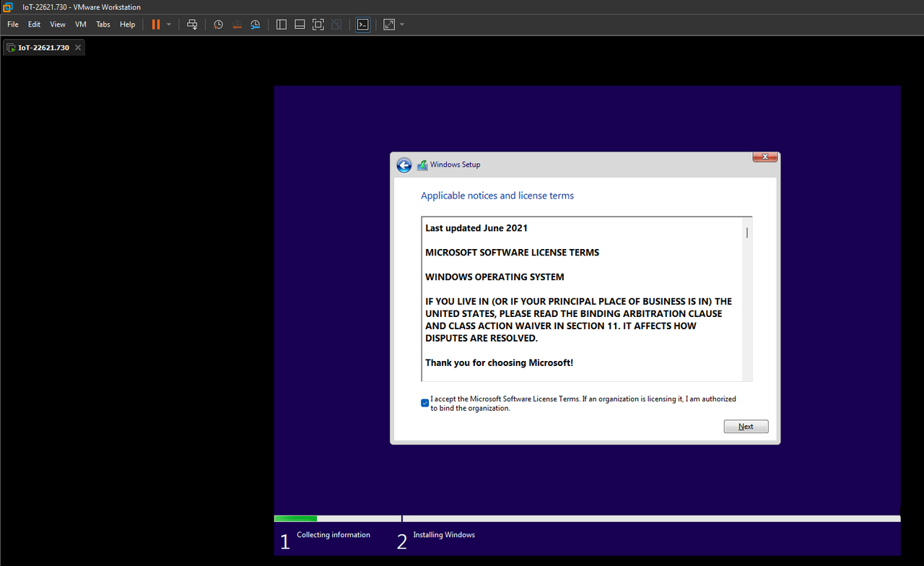924x566 pixels.
Task: Open the Tabs menu
Action: pyautogui.click(x=103, y=25)
